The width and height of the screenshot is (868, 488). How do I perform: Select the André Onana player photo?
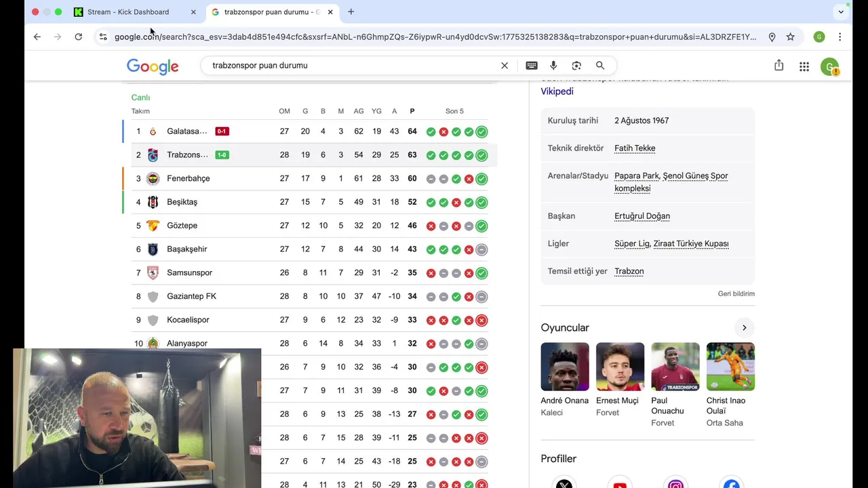(565, 367)
